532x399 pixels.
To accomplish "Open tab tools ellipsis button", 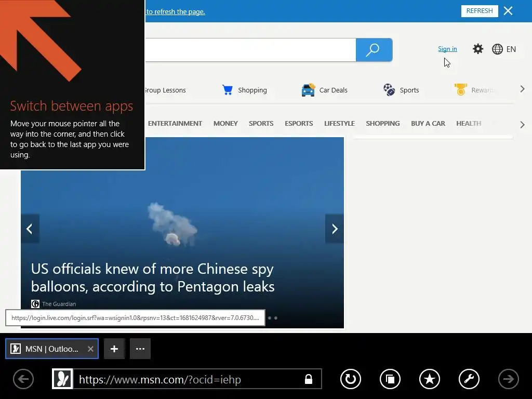I will coord(140,349).
